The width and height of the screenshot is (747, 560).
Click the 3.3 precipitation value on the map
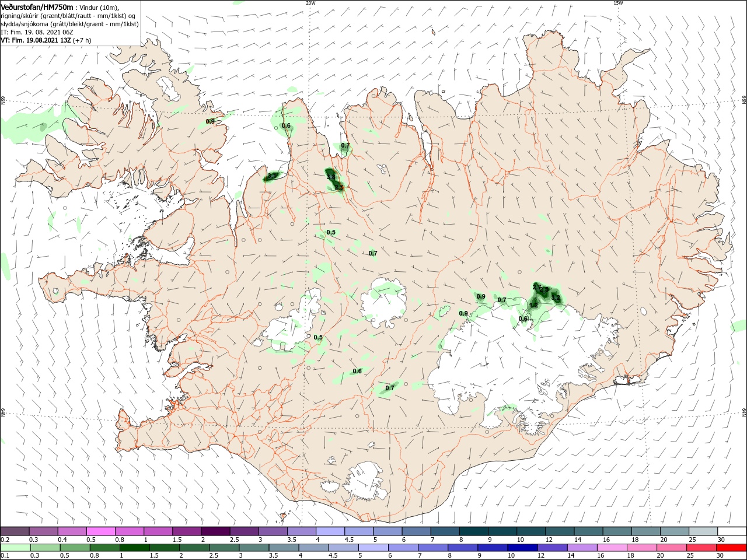[x=556, y=298]
